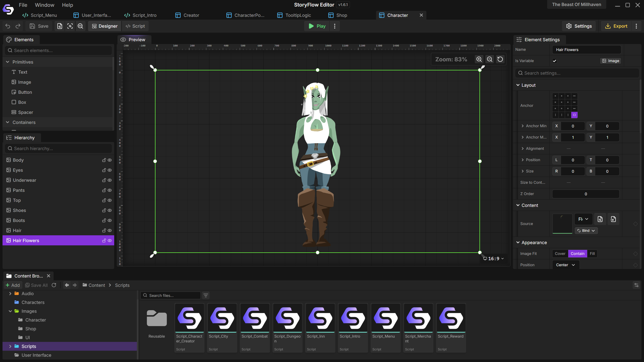Collapse the Appearance settings section
The height and width of the screenshot is (362, 644).
pyautogui.click(x=518, y=242)
